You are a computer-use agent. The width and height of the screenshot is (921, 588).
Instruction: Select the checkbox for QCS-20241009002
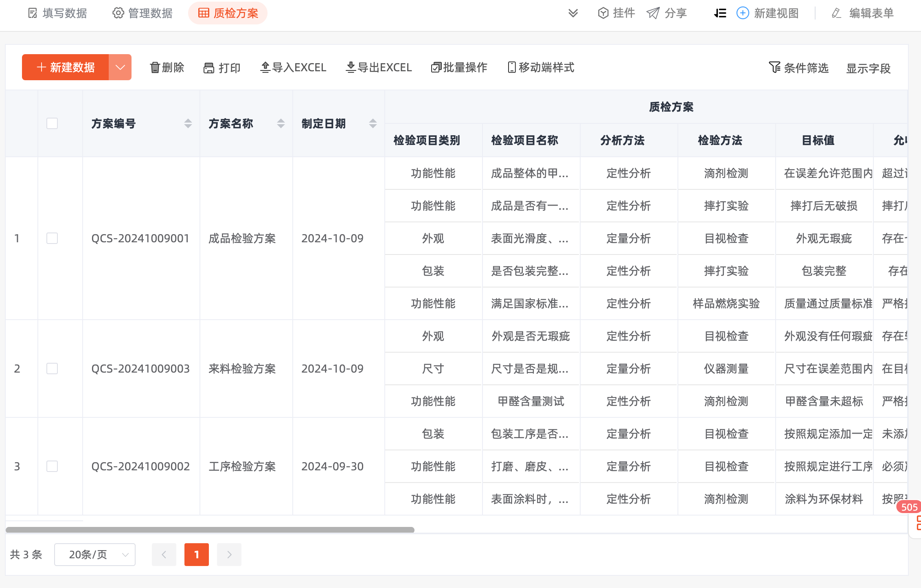(x=52, y=466)
